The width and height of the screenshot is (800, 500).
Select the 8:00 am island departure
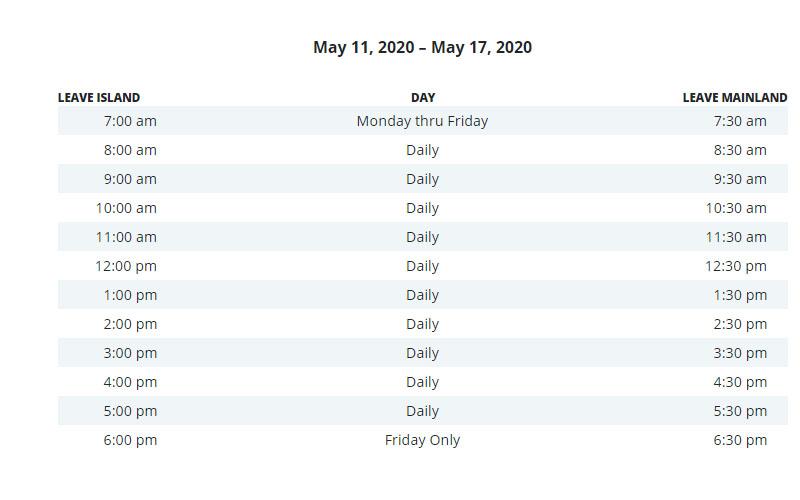click(130, 150)
